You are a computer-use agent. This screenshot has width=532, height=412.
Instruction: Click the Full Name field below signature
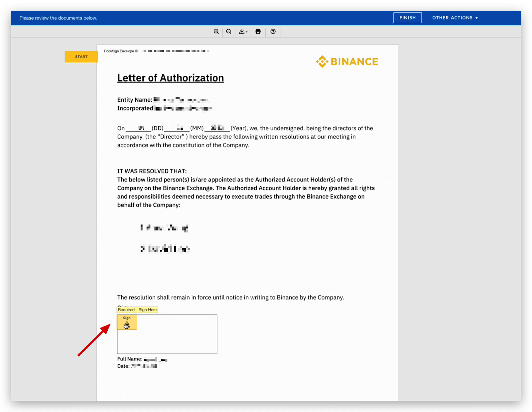(x=155, y=359)
